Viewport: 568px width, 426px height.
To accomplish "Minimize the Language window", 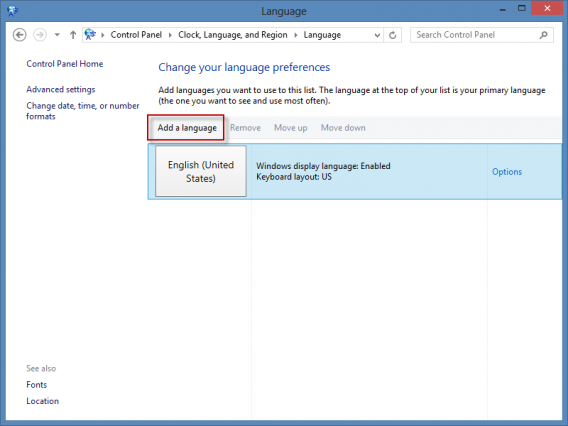I will [x=502, y=9].
